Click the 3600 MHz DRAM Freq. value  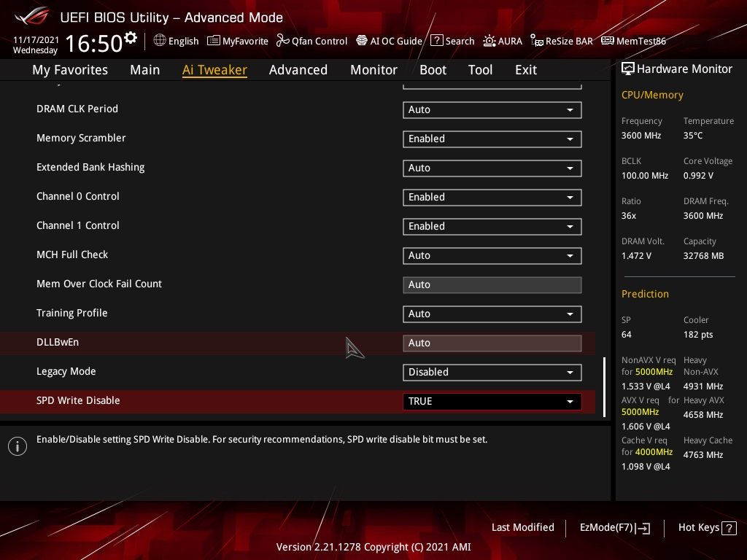click(x=703, y=216)
